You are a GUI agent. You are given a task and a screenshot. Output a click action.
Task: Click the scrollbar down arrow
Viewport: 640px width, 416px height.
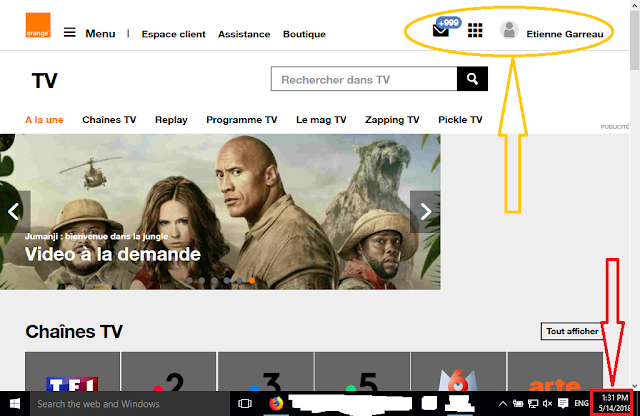tap(634, 386)
